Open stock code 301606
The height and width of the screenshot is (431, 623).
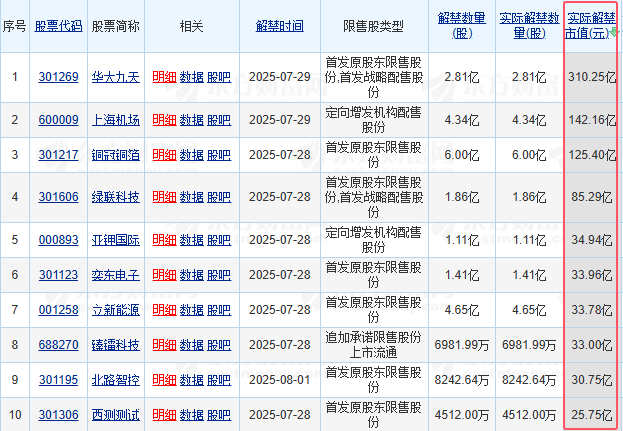click(58, 197)
